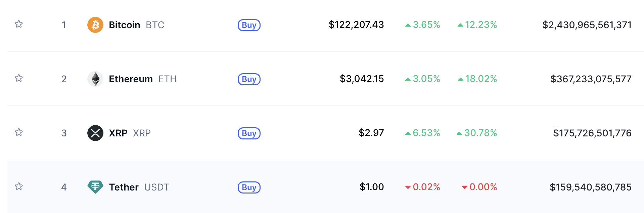Screen dimensions: 644x213
Task: Click Buy button in Ethereum row
Action: tap(249, 79)
